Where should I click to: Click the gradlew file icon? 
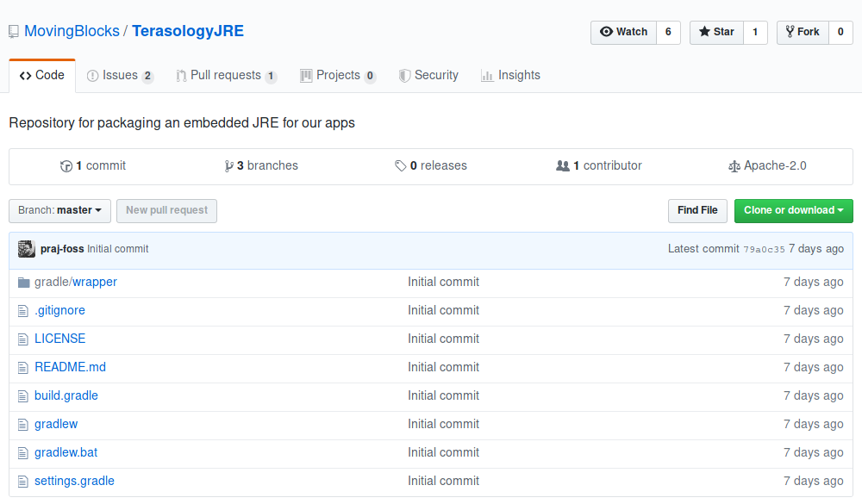23,425
